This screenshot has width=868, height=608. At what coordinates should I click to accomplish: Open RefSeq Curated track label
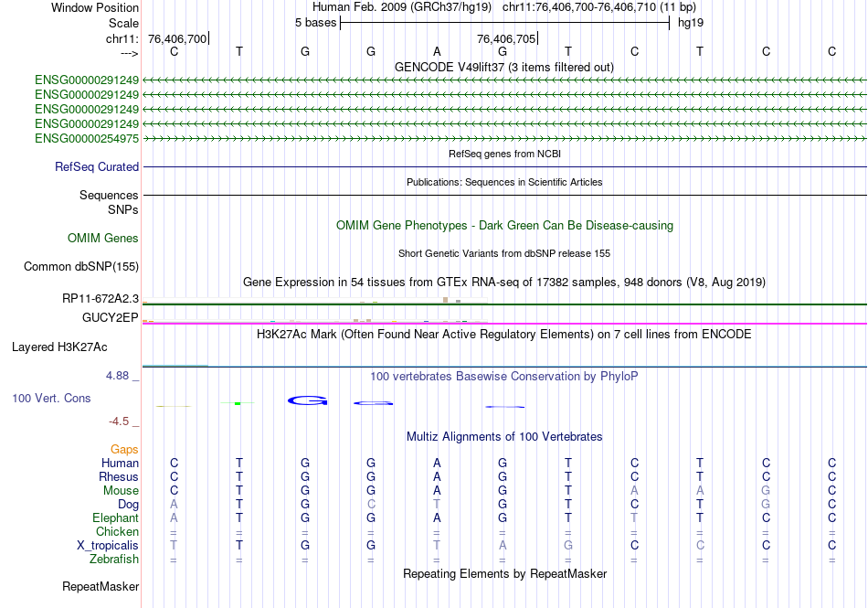click(x=97, y=166)
